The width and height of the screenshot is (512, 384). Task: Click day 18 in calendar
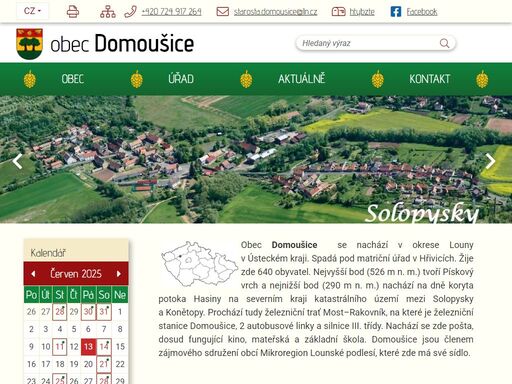[x=60, y=364]
